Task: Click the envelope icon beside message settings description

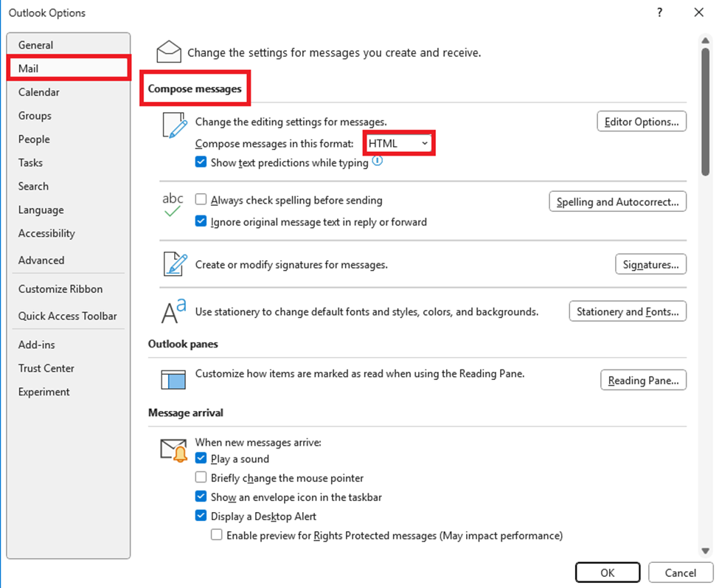Action: [x=169, y=52]
